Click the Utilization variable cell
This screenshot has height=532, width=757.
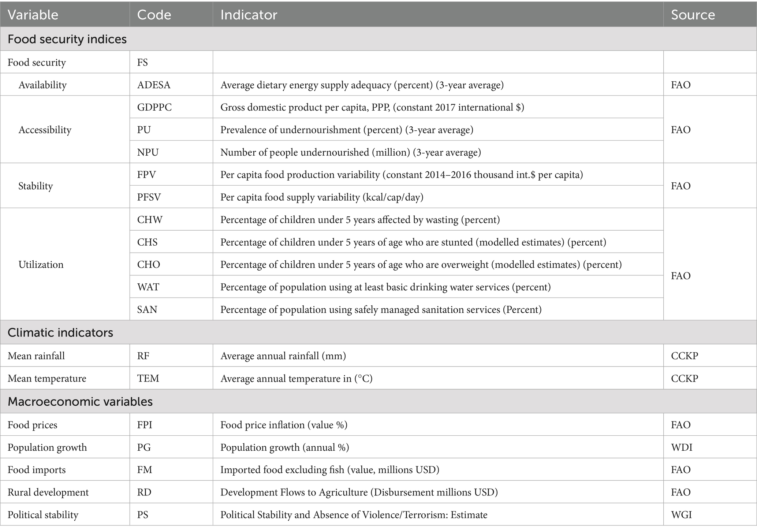(41, 264)
